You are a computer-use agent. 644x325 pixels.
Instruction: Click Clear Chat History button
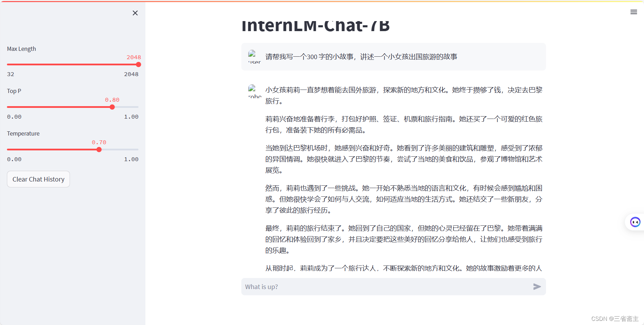[38, 179]
